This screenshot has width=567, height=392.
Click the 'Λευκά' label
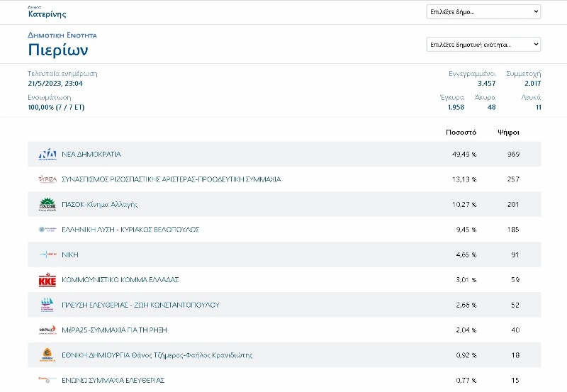pyautogui.click(x=531, y=98)
